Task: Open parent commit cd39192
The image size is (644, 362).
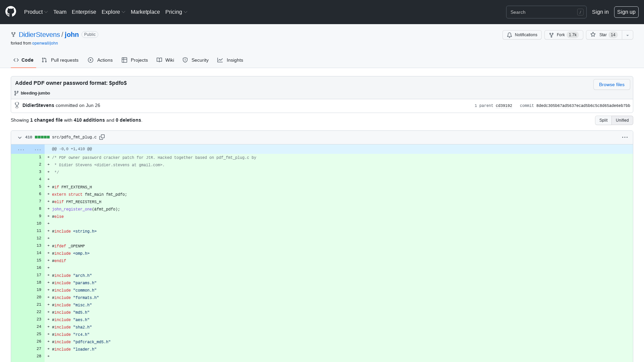Action: click(x=504, y=106)
